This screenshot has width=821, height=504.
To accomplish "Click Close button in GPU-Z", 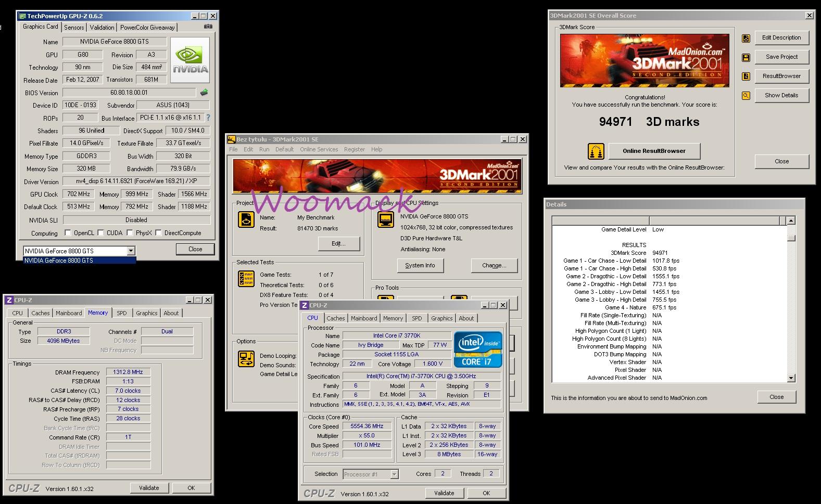I will click(x=195, y=249).
